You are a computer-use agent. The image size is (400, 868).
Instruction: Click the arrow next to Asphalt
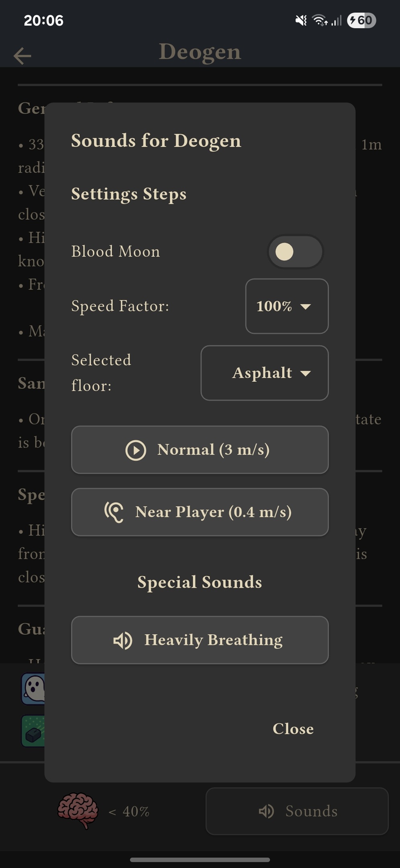coord(306,373)
